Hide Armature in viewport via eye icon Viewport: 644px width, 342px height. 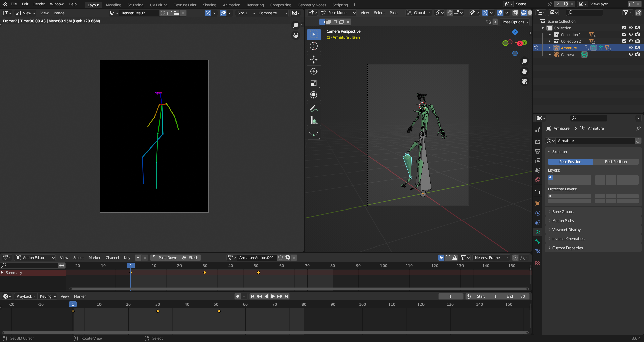pyautogui.click(x=631, y=48)
